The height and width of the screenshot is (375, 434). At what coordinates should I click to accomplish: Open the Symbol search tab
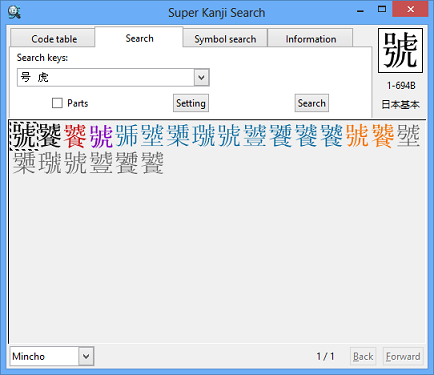coord(225,39)
